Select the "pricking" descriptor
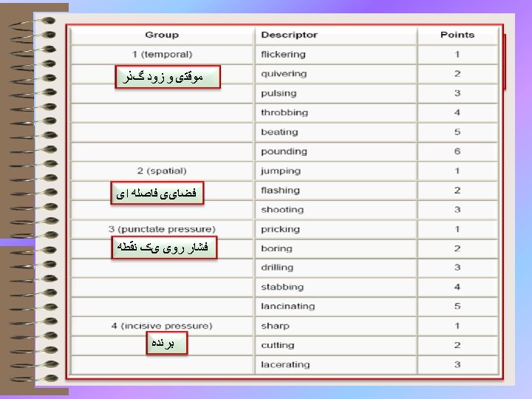 pos(280,229)
